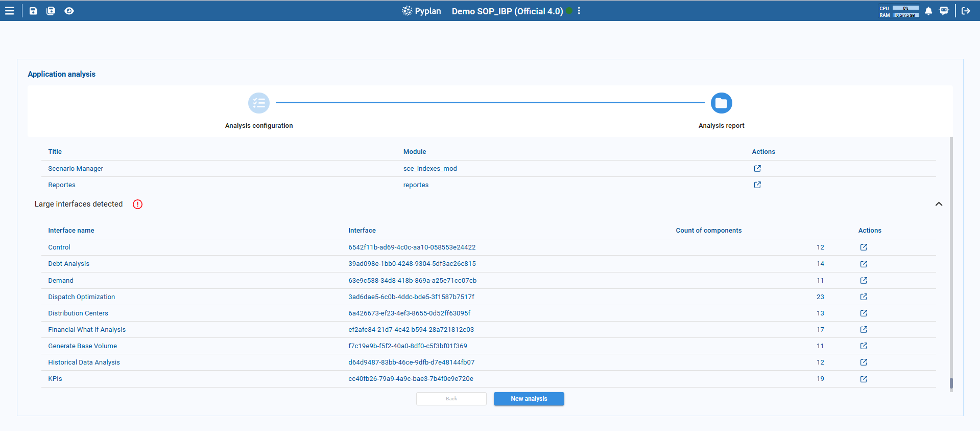The height and width of the screenshot is (431, 980).
Task: Open the hamburger main menu
Action: click(x=10, y=11)
